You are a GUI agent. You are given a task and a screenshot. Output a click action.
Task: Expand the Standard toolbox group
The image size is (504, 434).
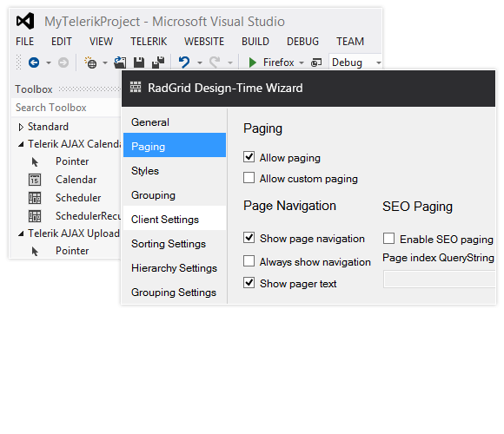pyautogui.click(x=21, y=127)
